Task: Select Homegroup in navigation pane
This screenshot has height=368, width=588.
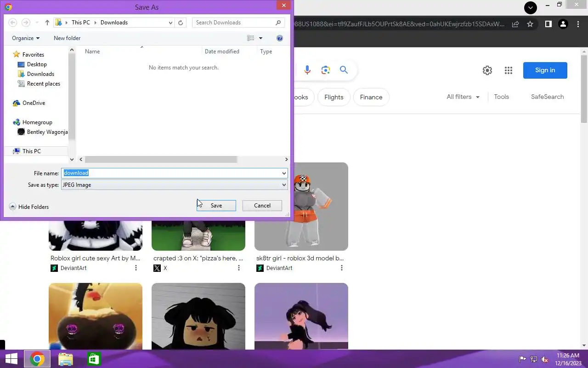Action: point(37,122)
